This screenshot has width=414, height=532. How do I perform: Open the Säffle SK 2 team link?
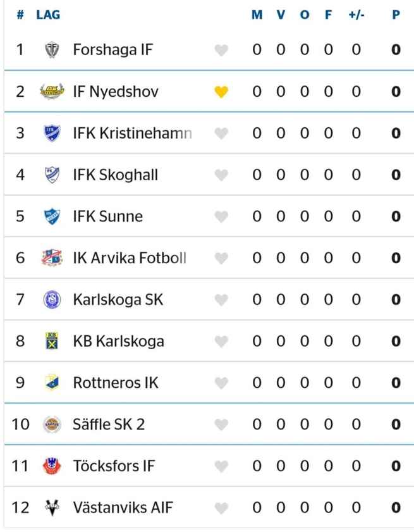(109, 424)
